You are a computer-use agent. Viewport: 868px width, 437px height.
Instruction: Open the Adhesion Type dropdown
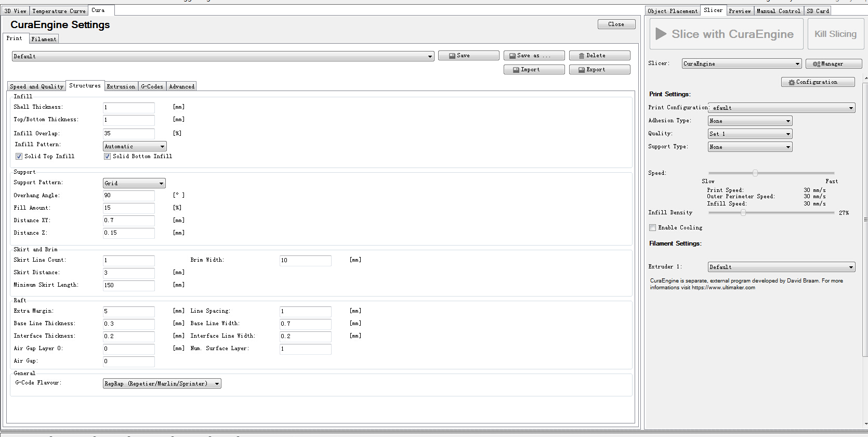pyautogui.click(x=750, y=121)
